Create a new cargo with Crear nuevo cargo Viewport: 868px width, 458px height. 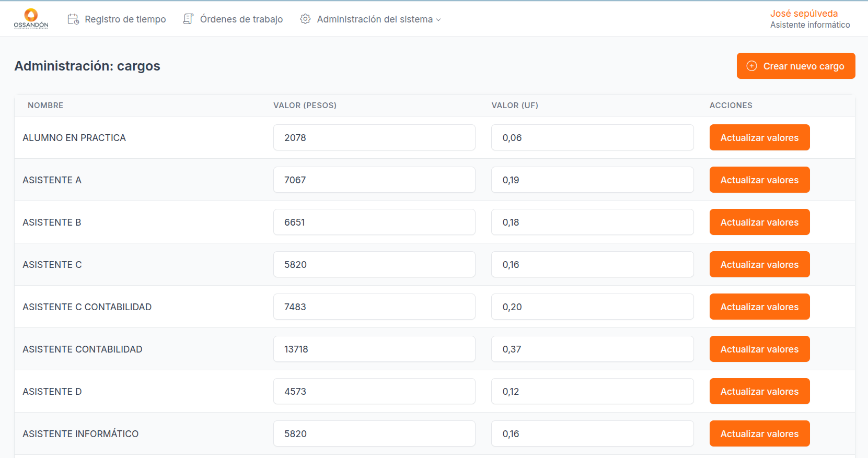coord(796,66)
